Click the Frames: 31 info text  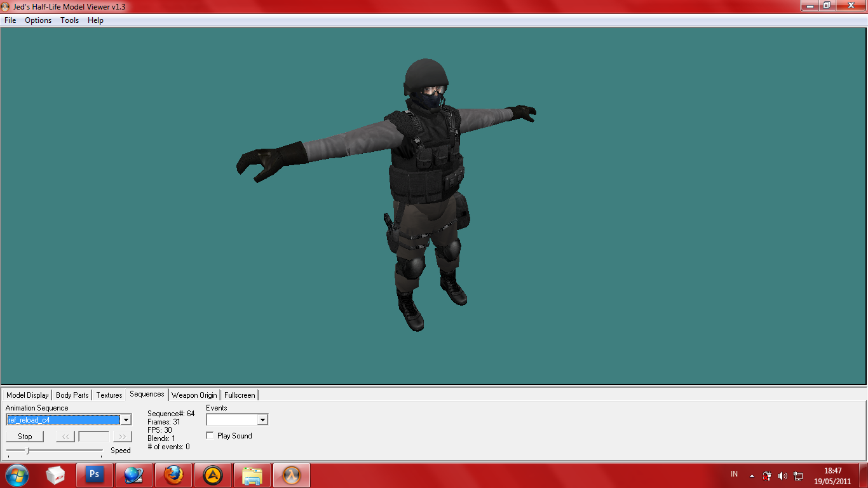click(164, 422)
